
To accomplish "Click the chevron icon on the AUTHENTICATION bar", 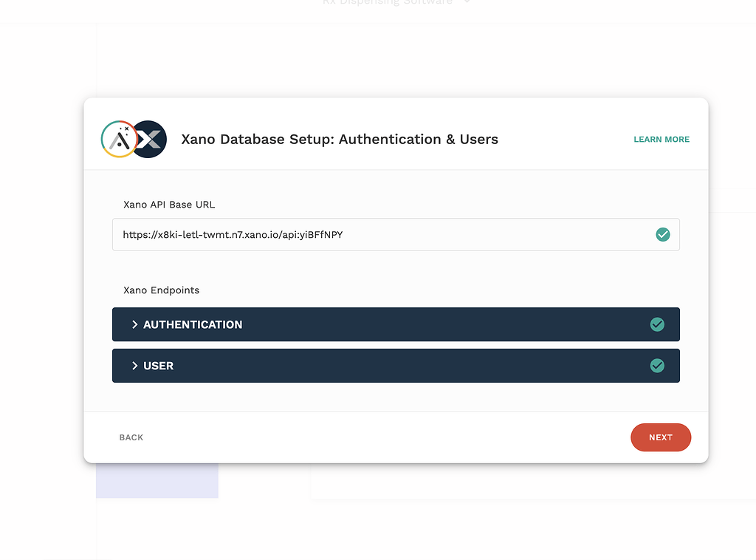I will coord(135,324).
